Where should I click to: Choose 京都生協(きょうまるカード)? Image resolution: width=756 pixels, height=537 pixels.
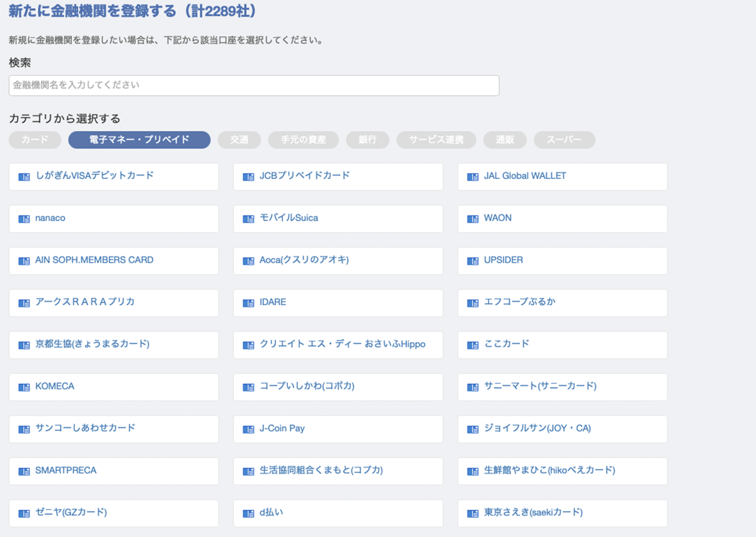114,345
